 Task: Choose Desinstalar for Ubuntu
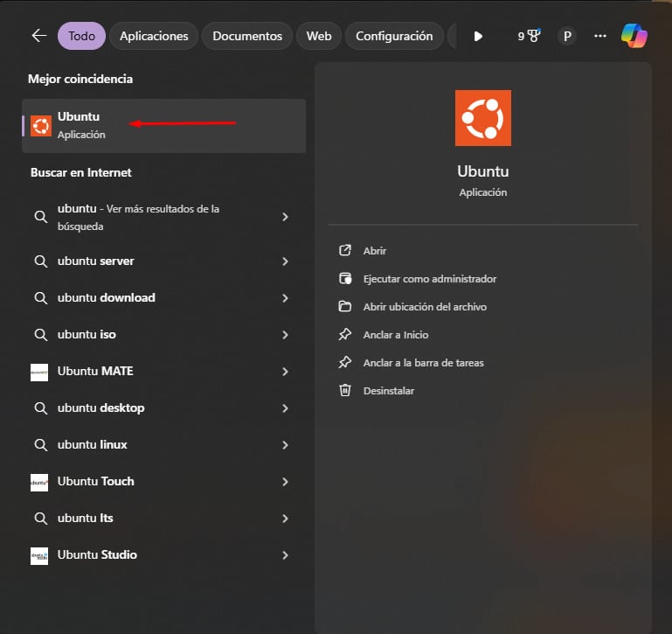pyautogui.click(x=389, y=391)
